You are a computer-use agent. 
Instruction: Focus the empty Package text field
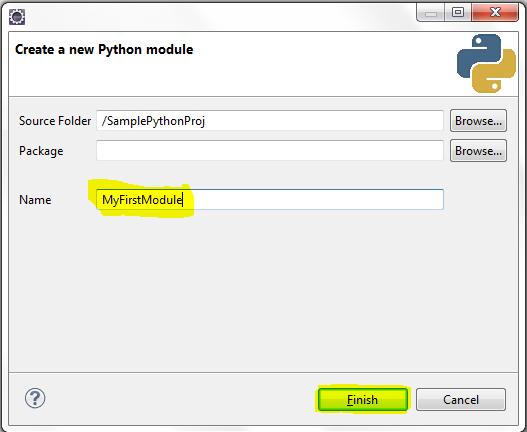click(270, 151)
